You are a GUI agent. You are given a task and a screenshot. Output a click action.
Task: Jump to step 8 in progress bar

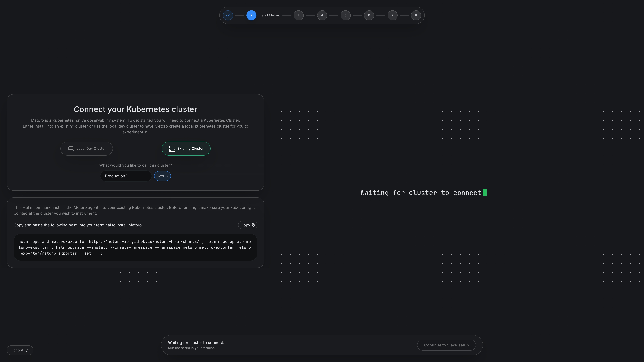coord(416,15)
